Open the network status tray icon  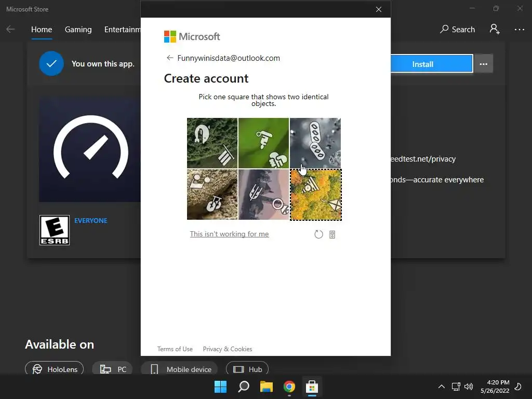(x=456, y=387)
